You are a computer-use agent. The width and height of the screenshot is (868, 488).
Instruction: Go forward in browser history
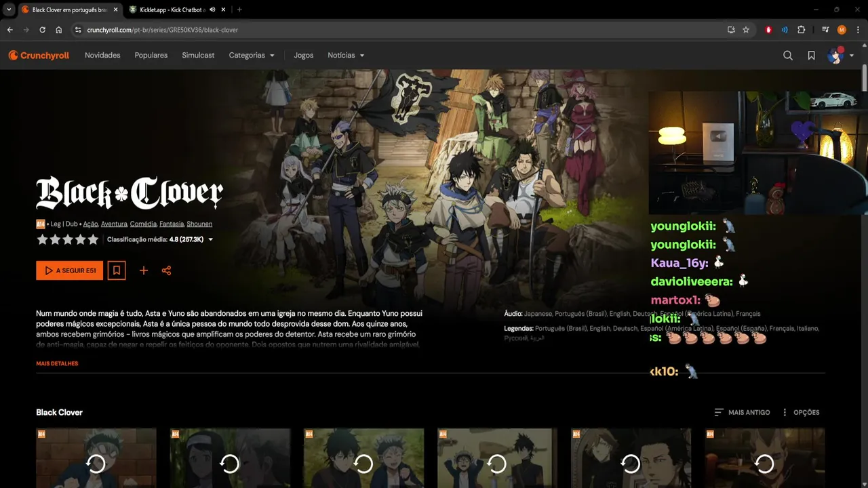pos(26,30)
